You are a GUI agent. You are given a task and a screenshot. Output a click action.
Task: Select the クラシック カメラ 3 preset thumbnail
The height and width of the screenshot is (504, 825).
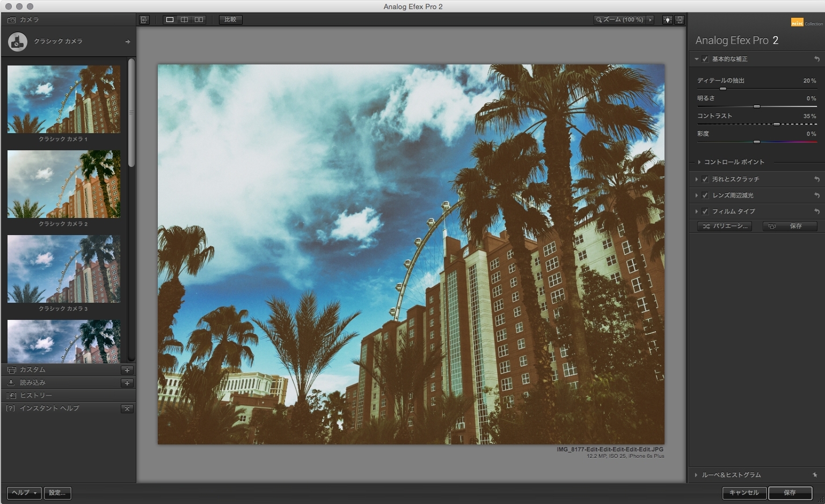tap(64, 269)
